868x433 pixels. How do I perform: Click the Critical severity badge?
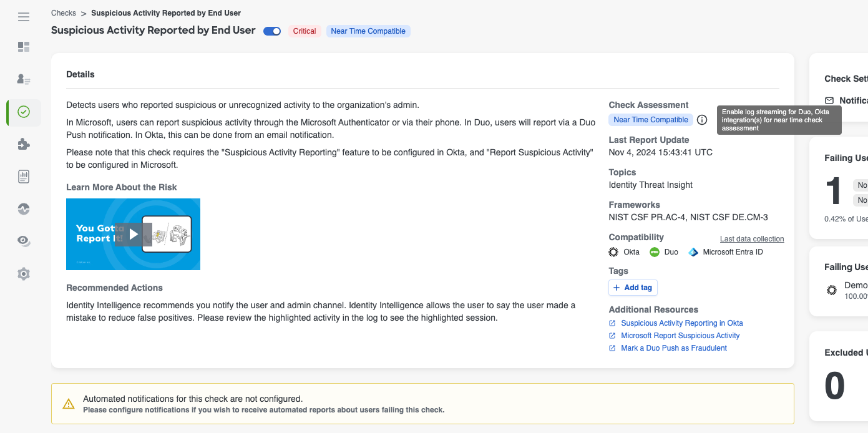(x=305, y=31)
